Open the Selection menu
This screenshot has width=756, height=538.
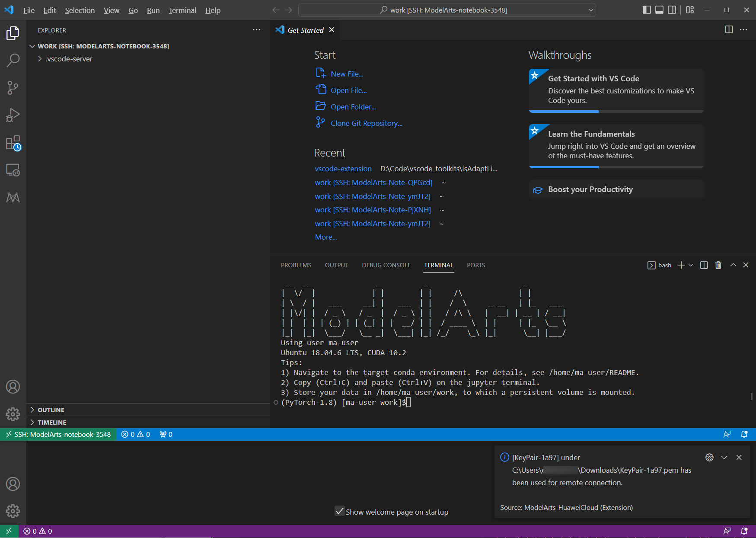click(80, 10)
